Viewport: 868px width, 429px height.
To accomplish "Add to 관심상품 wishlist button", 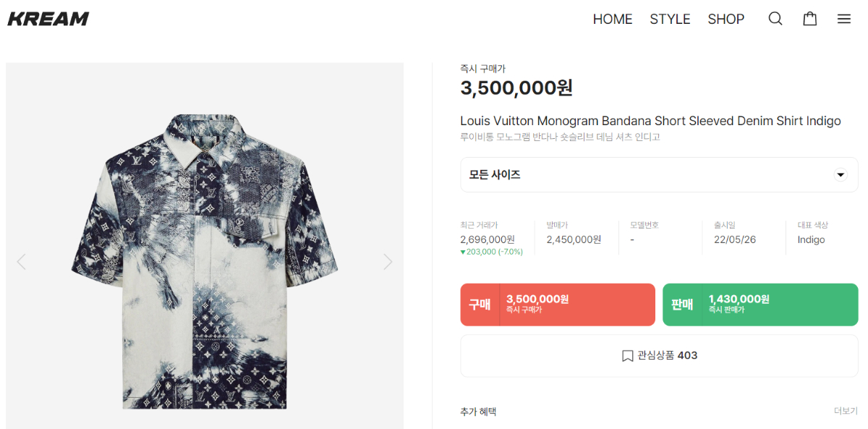I will coord(659,356).
